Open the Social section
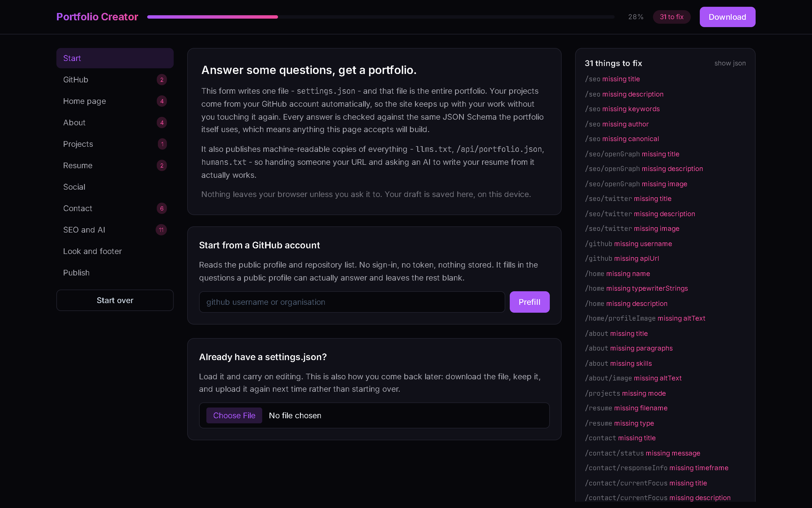Viewport: 812px width, 508px height. [x=115, y=187]
